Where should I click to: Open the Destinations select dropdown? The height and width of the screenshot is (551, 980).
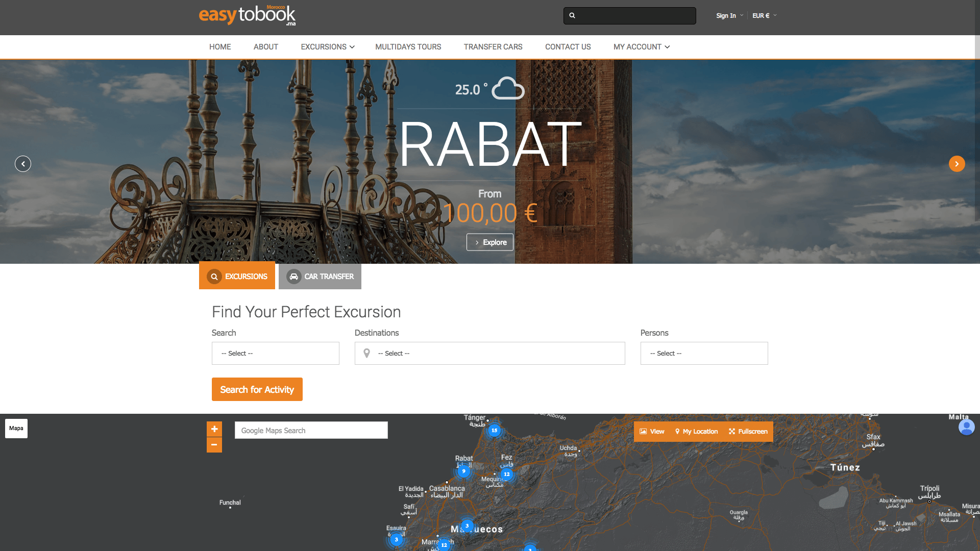coord(490,353)
